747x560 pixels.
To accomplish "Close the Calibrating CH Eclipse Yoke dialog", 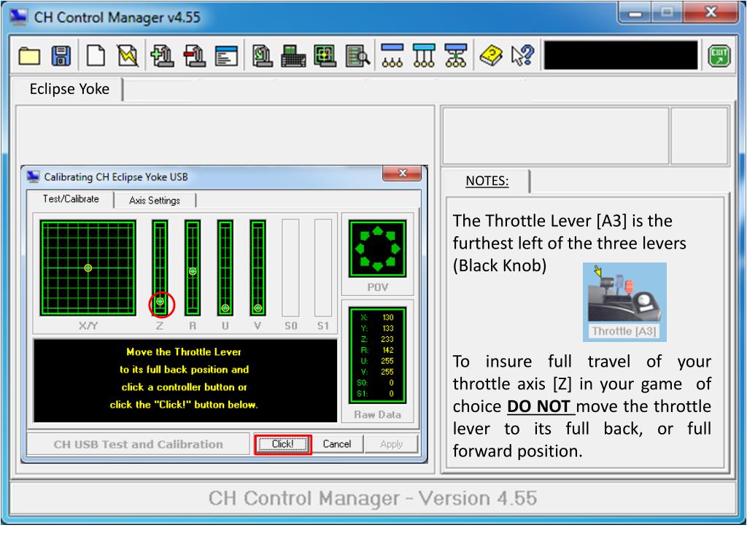I will [402, 174].
